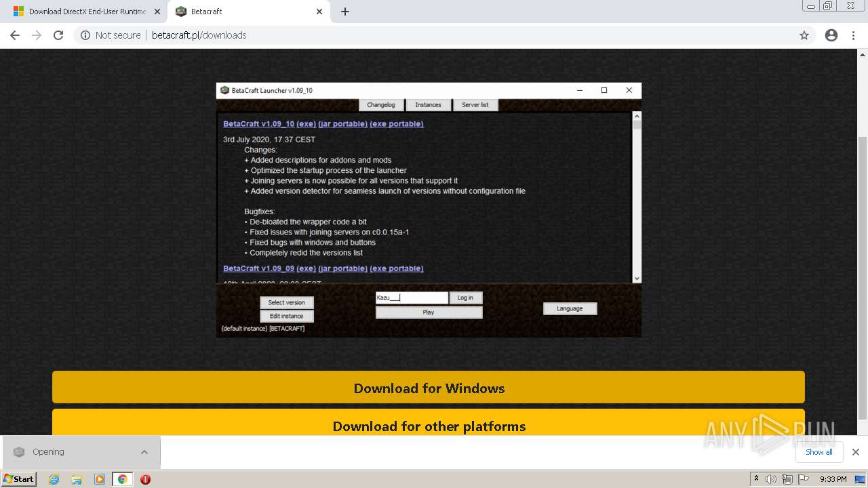Open Windows Explorer folder from the taskbar

pyautogui.click(x=77, y=479)
